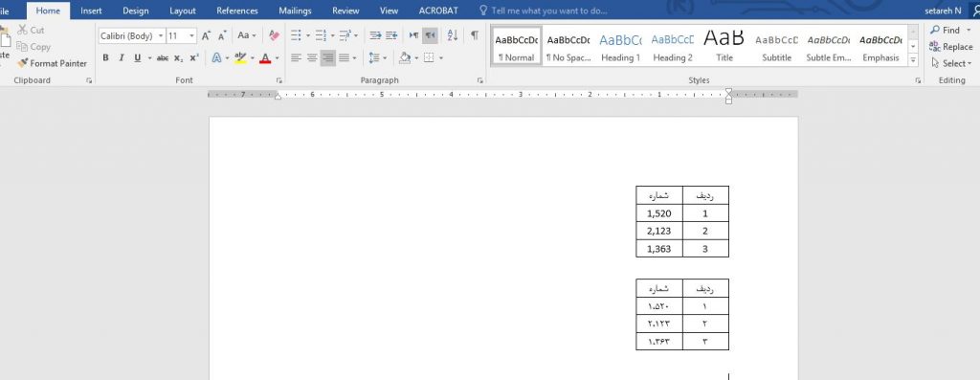The image size is (980, 380).
Task: Toggle Subscript formatting
Action: 179,57
